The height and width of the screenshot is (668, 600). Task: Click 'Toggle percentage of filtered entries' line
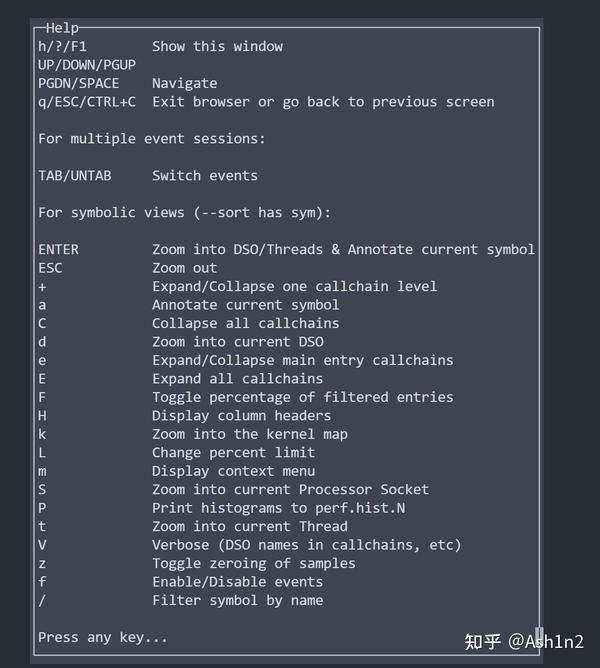pos(302,397)
